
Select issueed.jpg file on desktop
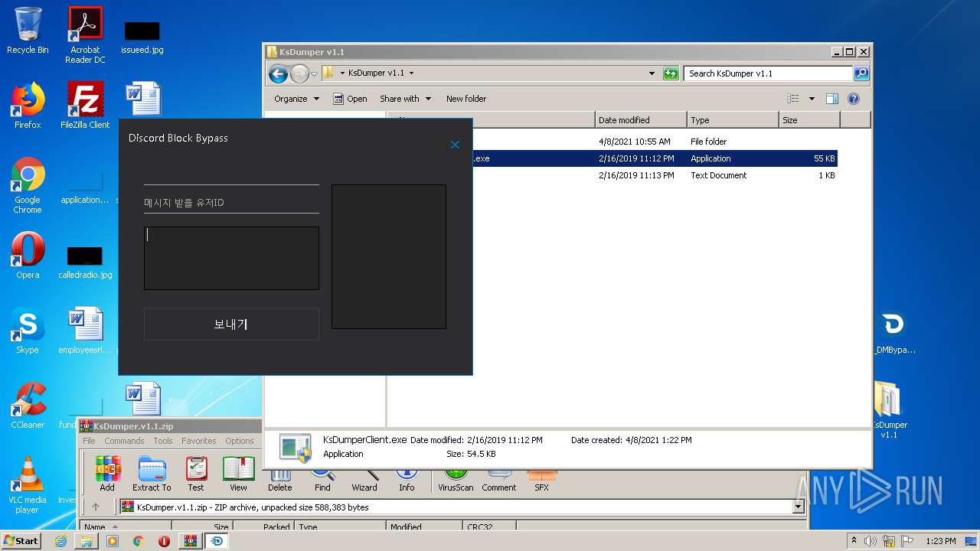[x=142, y=37]
